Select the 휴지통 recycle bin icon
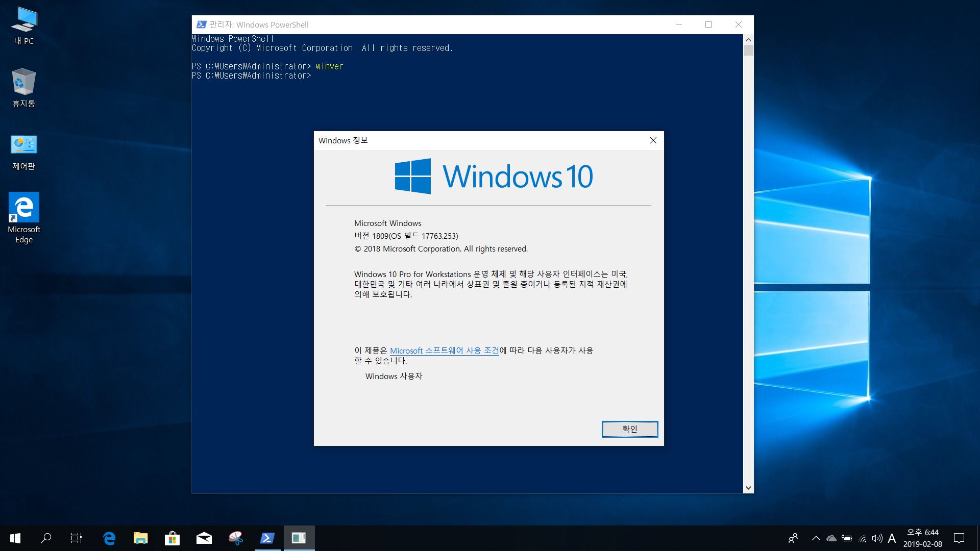The height and width of the screenshot is (551, 980). coord(24,88)
